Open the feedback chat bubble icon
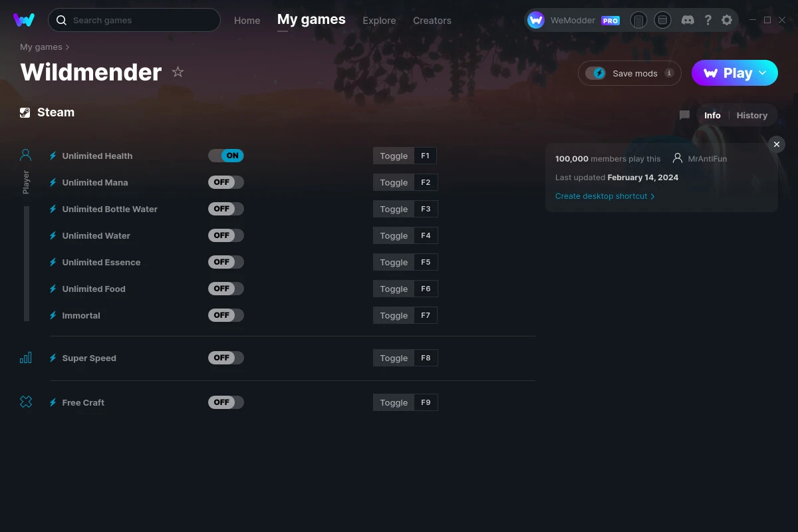 point(684,114)
